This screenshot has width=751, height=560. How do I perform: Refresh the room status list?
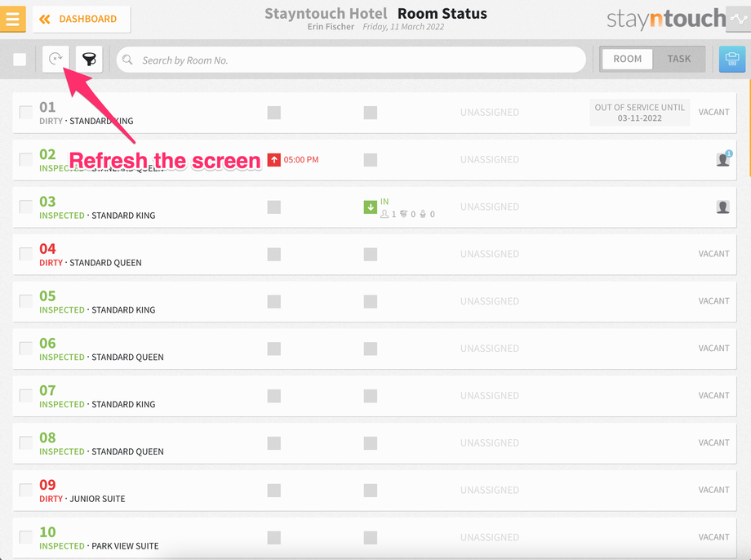tap(56, 59)
